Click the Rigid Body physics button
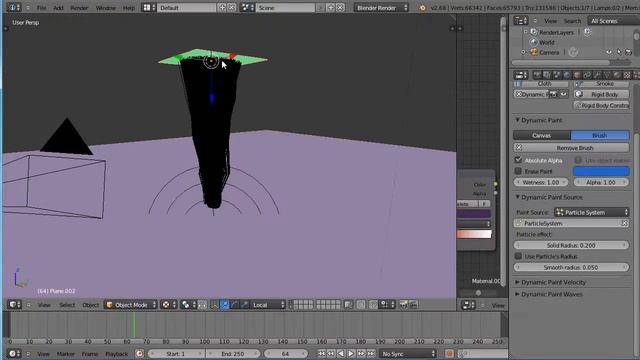The width and height of the screenshot is (640, 360). 601,94
